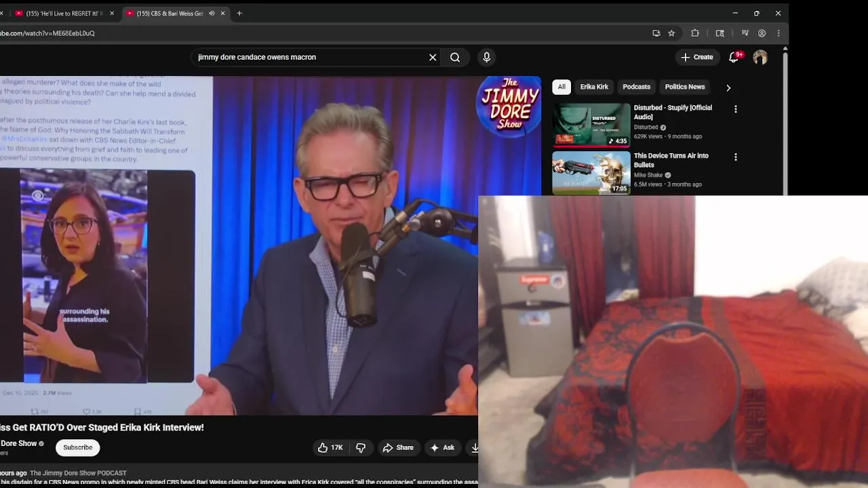Submit search with the magnifier button
The image size is (868, 488).
455,58
